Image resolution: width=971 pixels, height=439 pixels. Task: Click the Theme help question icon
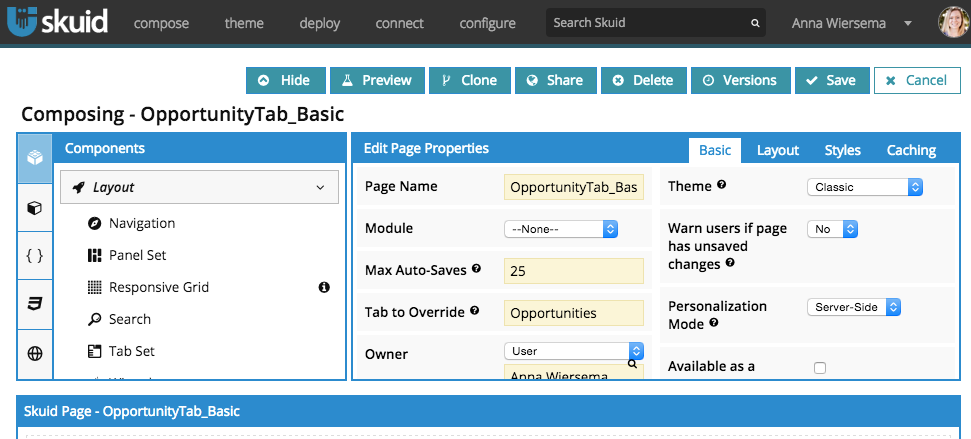721,186
